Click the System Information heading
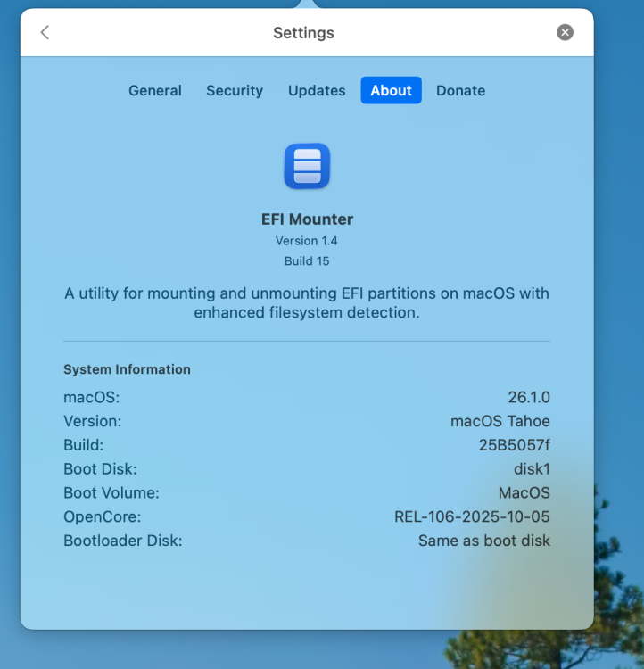This screenshot has width=644, height=669. coord(127,369)
